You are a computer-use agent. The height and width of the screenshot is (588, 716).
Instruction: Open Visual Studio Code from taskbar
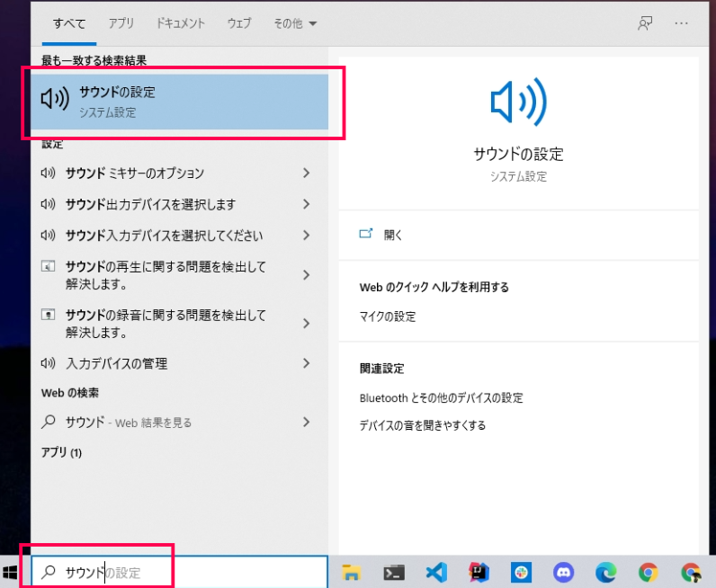point(436,573)
